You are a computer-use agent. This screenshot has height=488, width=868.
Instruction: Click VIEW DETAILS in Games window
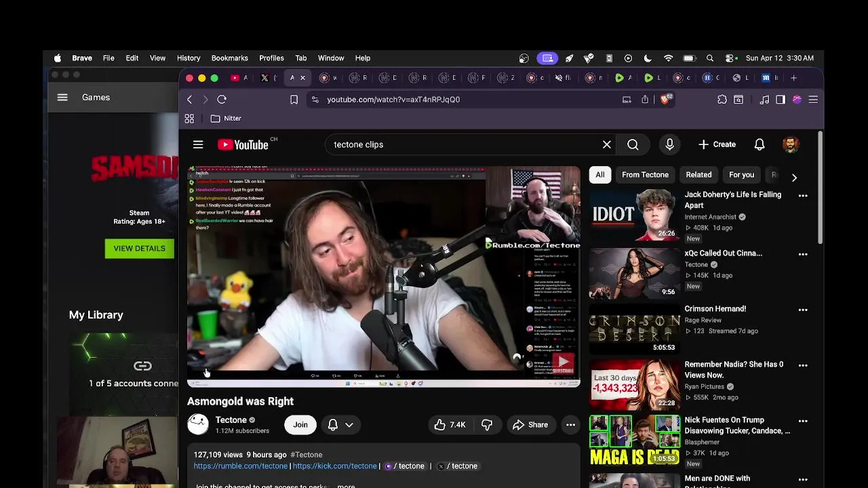(139, 248)
